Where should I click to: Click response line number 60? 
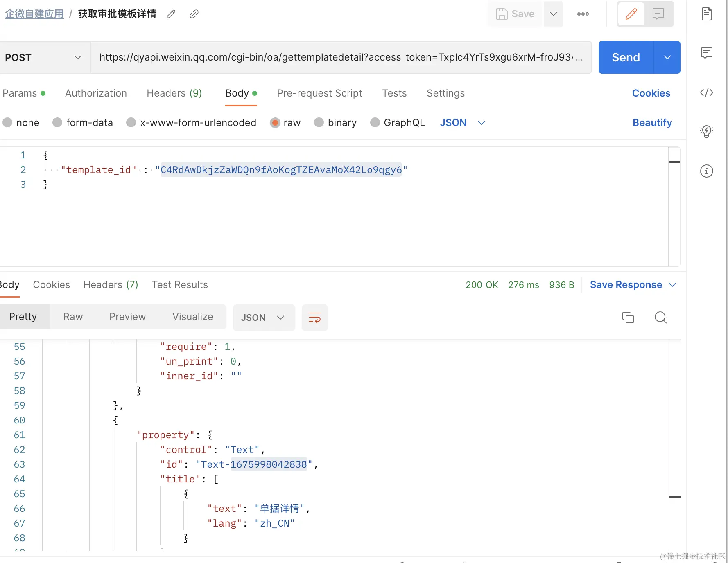(19, 420)
